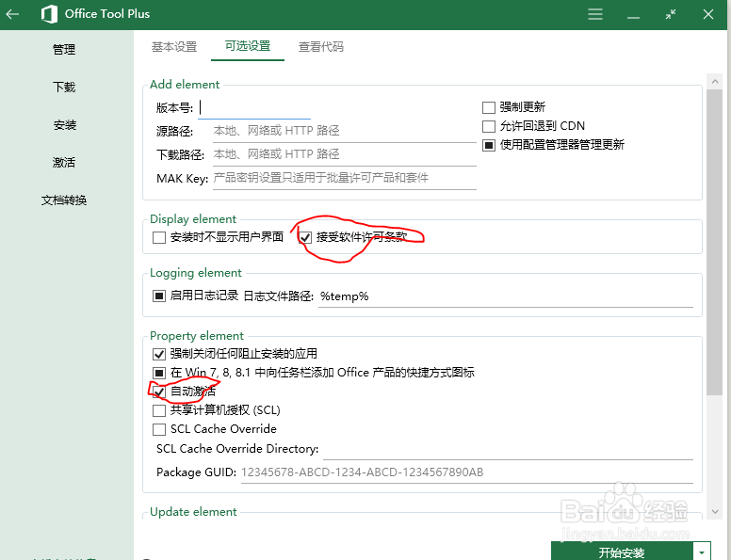Expand the 开始安装 dropdown arrow
731x560 pixels.
click(x=702, y=552)
